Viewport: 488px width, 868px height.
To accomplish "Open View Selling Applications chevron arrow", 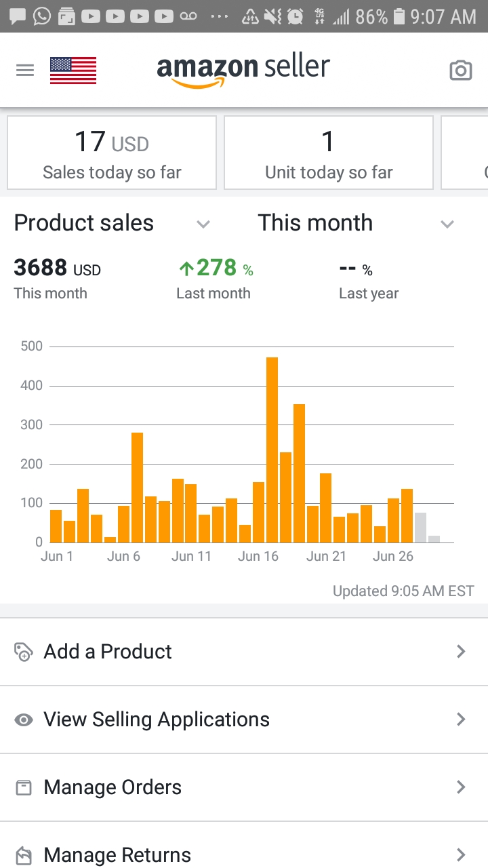I will (461, 719).
